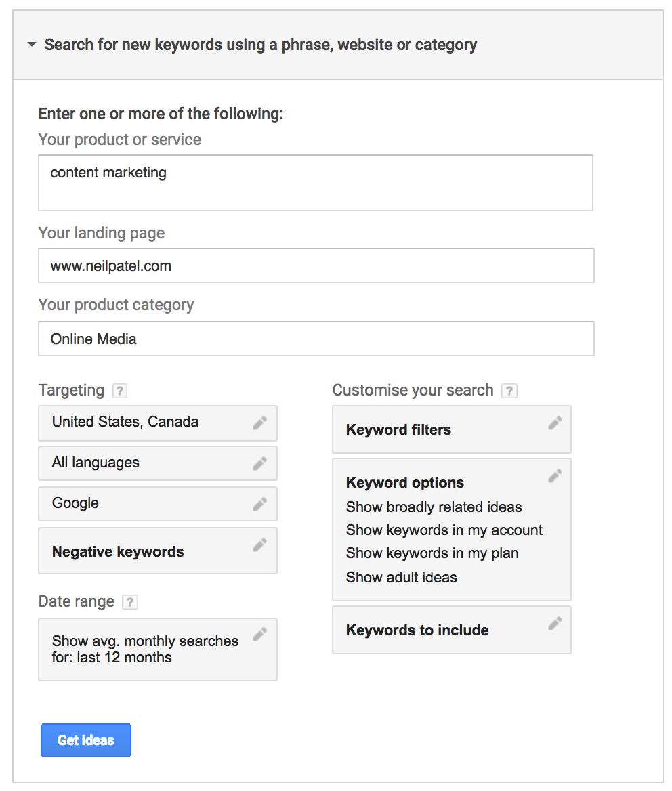Collapse the Search for new keywords section
672x791 pixels.
tap(32, 45)
